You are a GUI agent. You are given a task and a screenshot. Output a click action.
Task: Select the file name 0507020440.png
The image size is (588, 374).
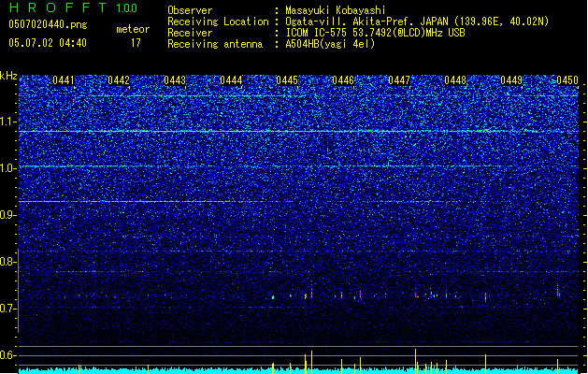[x=48, y=24]
